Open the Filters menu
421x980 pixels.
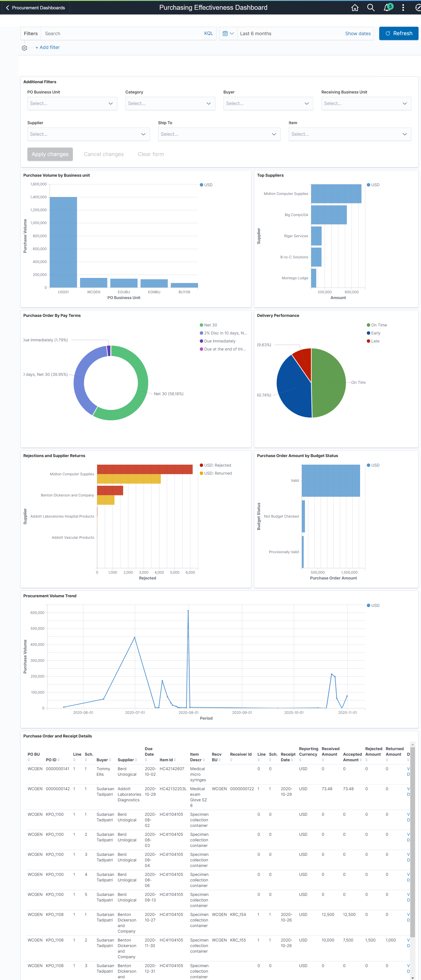[x=31, y=33]
